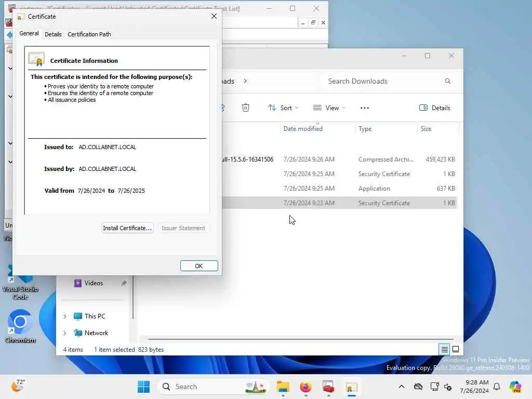
Task: Open the weather widget showing 72°
Action: point(17,386)
